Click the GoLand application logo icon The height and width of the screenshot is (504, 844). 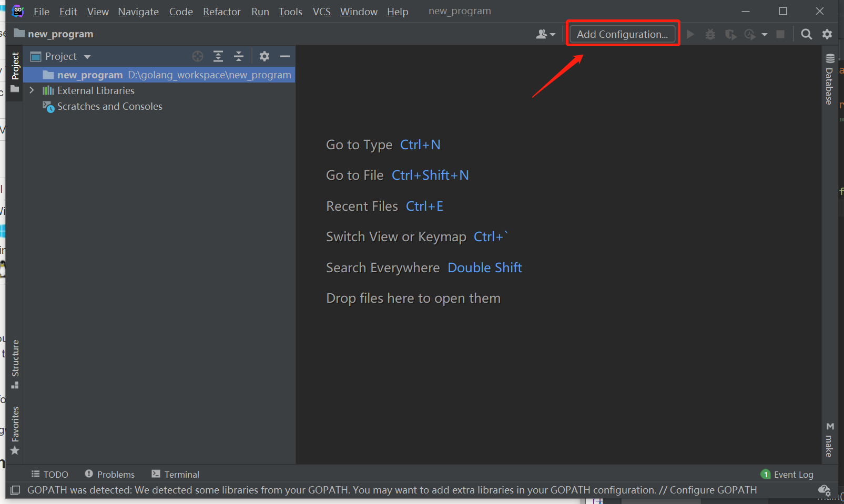[x=17, y=11]
